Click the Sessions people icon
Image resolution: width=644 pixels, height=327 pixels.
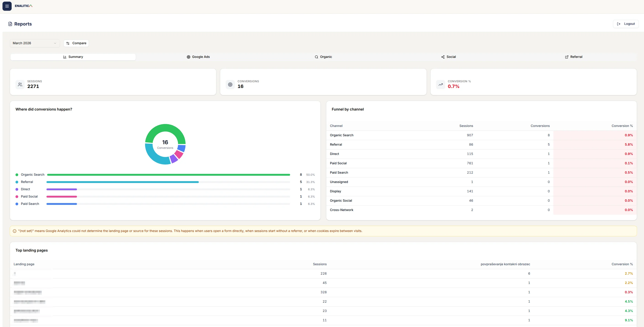(20, 84)
